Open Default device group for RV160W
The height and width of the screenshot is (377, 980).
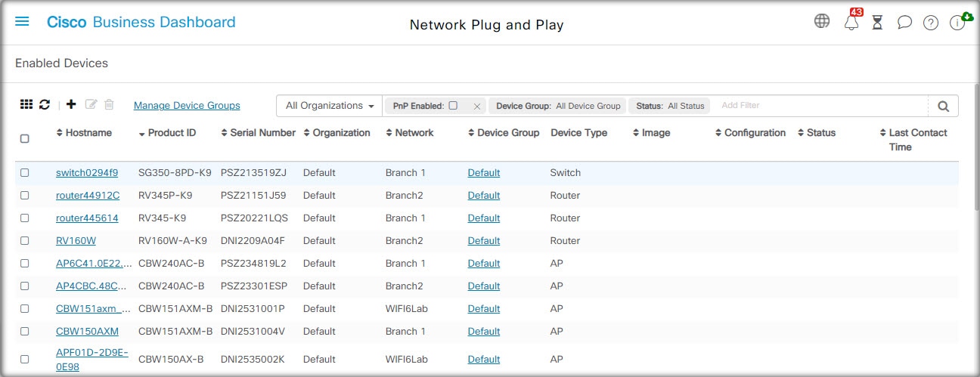click(x=484, y=240)
